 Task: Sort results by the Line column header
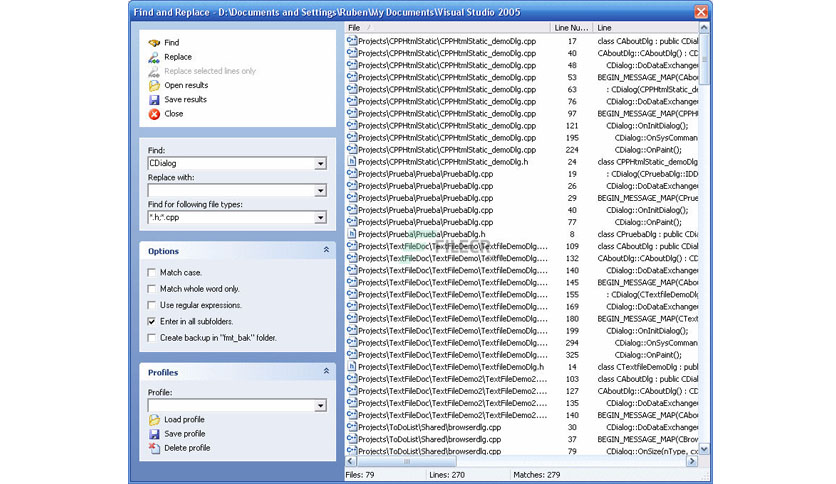645,28
